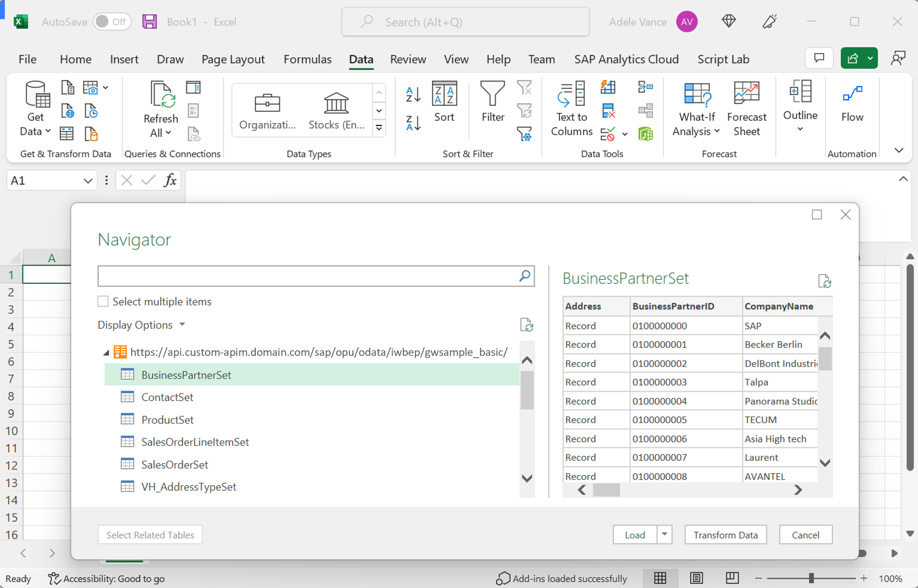The width and height of the screenshot is (918, 588).
Task: Check the BusinessPartnerSet item
Action: click(186, 375)
